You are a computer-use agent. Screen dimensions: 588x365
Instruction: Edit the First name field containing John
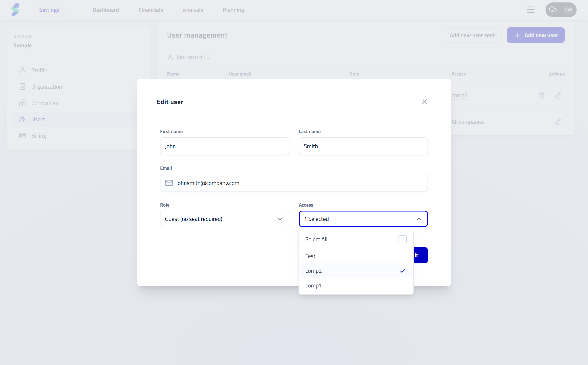pos(224,146)
